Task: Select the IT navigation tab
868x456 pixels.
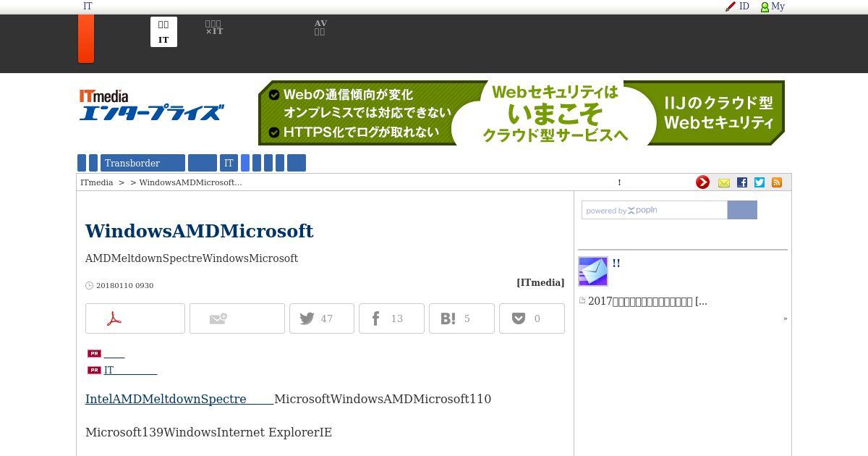Action: click(x=229, y=163)
